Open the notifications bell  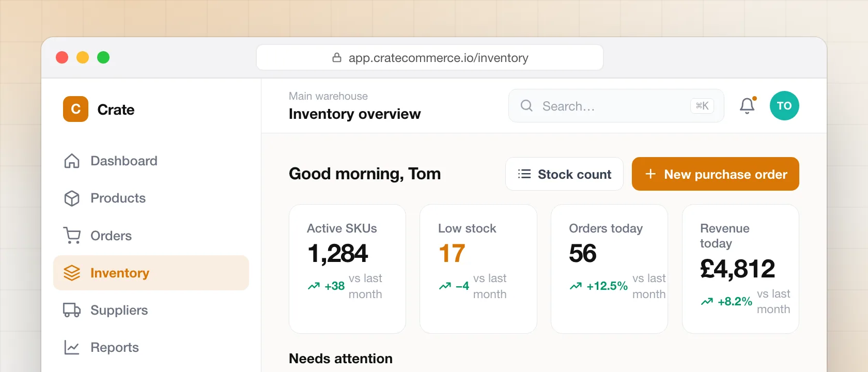coord(747,106)
